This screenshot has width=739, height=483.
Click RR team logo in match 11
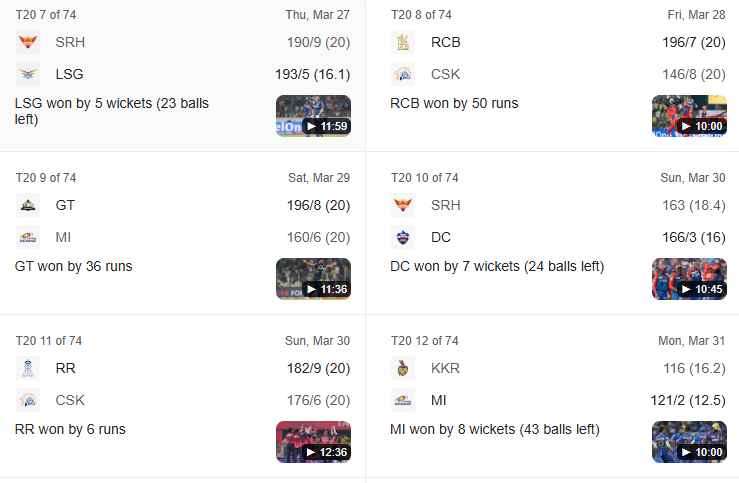pyautogui.click(x=28, y=368)
